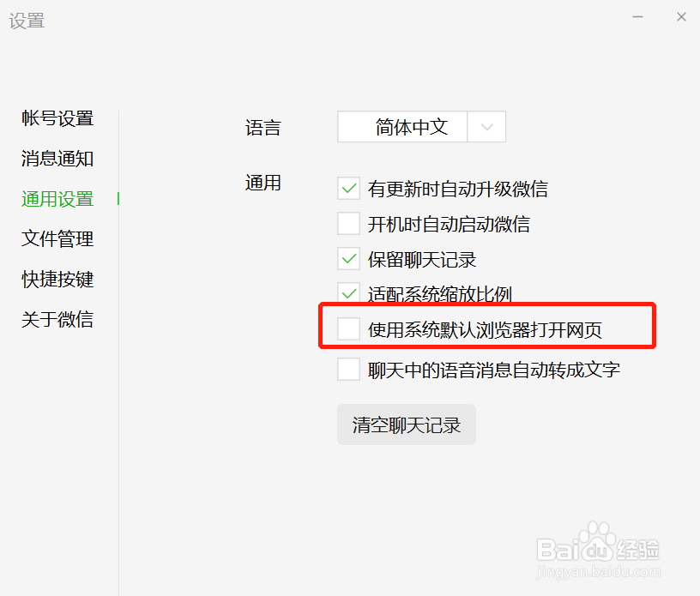Switch to 消息通知 settings
This screenshot has height=596, width=700.
57,159
